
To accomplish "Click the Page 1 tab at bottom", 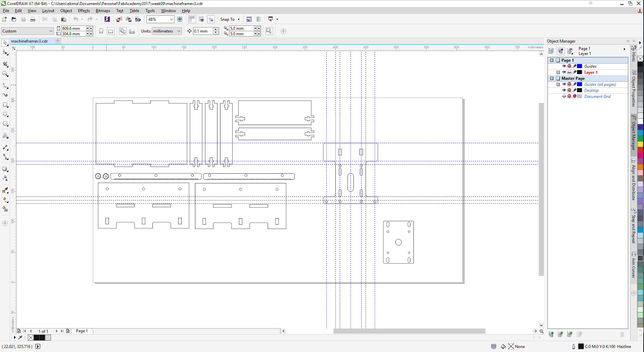I will pyautogui.click(x=82, y=331).
